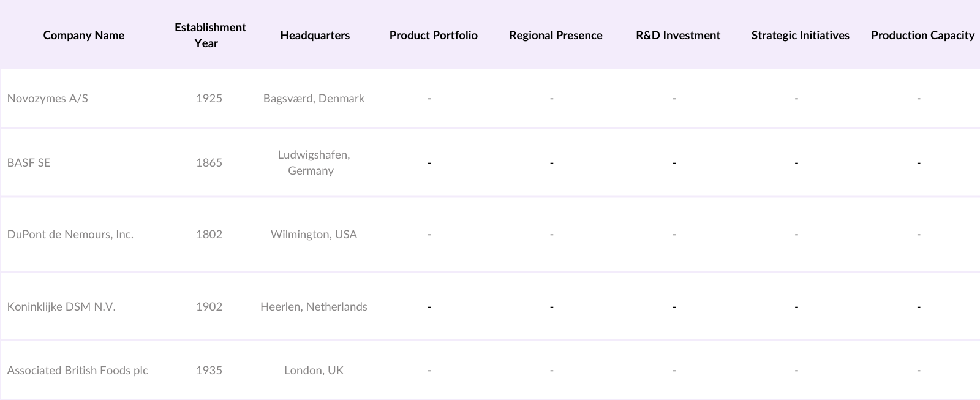Select the Strategic Initiatives column header
The width and height of the screenshot is (980, 400).
point(800,36)
